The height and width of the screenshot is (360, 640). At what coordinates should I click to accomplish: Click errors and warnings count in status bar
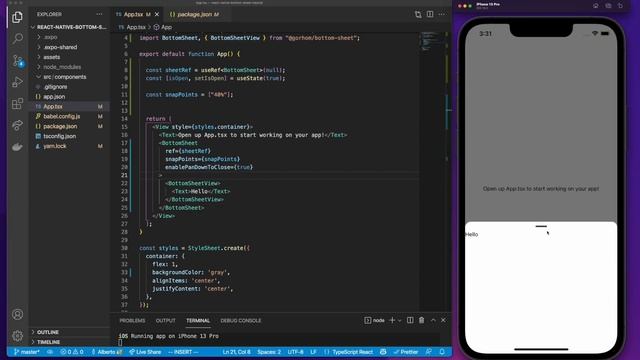72,352
